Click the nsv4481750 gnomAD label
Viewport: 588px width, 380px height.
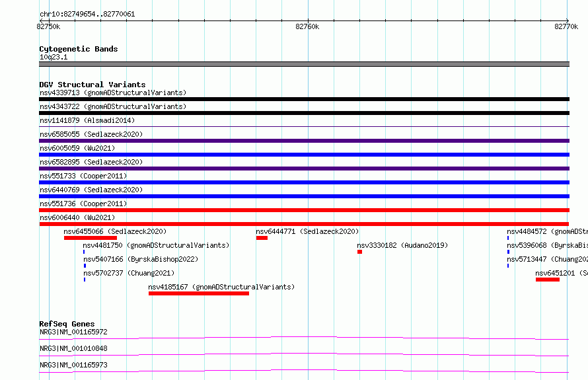coord(156,245)
